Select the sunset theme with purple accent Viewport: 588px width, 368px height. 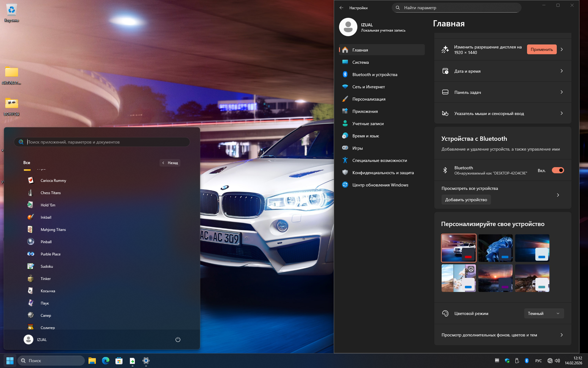point(495,278)
